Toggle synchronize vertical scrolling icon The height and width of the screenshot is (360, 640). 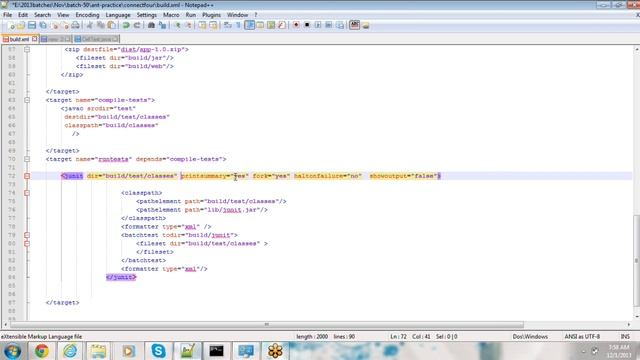pos(202,25)
